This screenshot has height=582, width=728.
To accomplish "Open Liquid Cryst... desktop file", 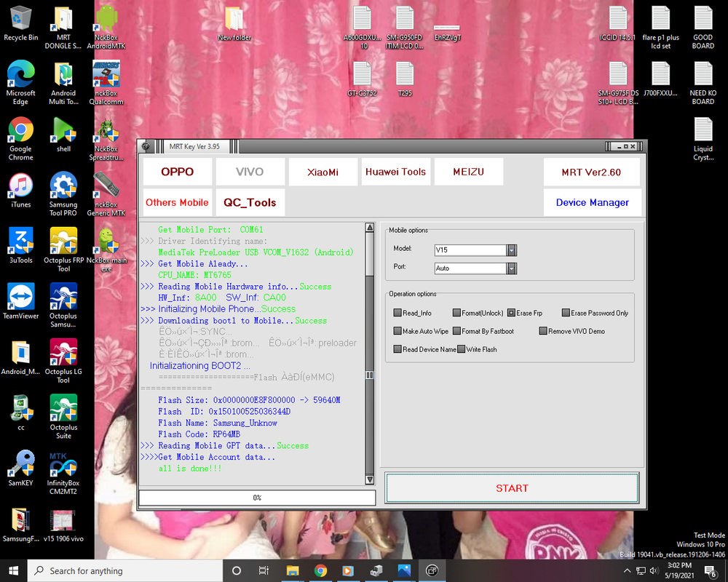I will 703,139.
